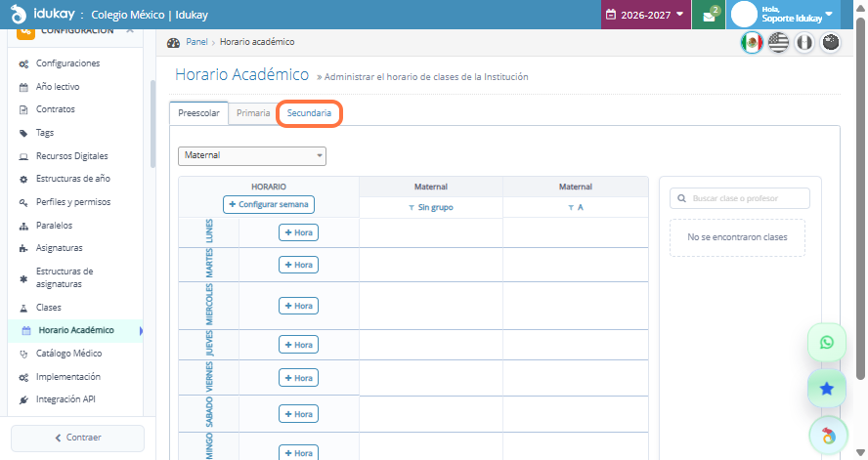Open the WhatsApp chat floating button

pyautogui.click(x=827, y=343)
